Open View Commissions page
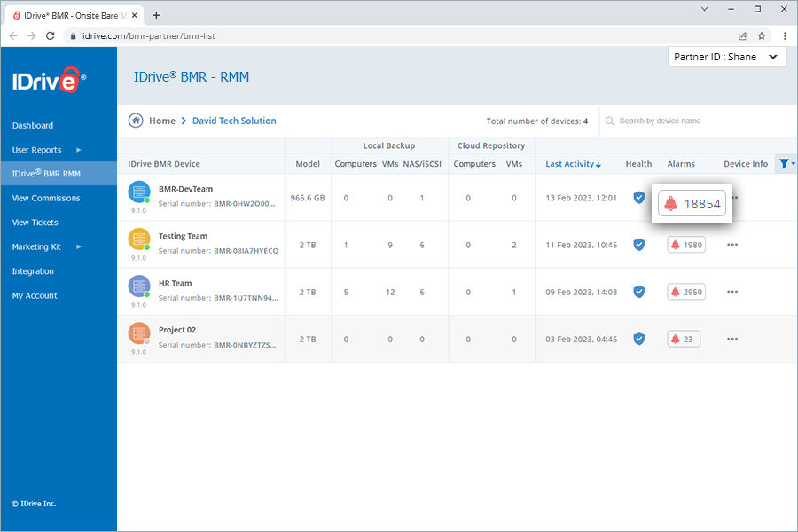 (x=46, y=198)
